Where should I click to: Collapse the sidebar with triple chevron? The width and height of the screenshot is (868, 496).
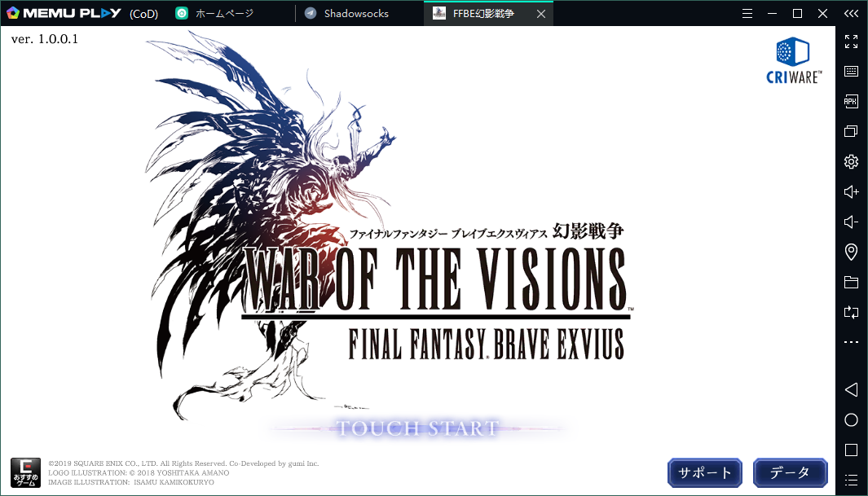851,14
